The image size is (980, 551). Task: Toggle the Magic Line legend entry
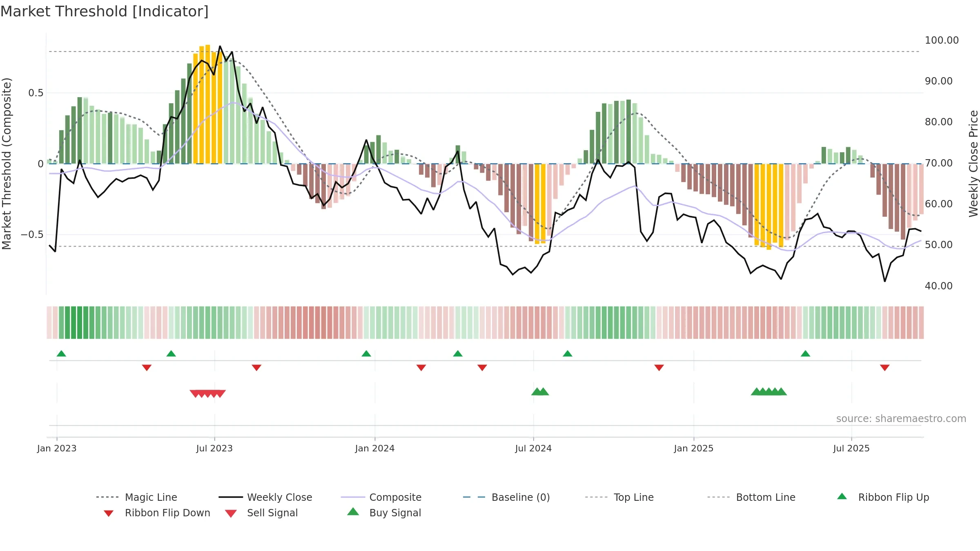click(136, 497)
